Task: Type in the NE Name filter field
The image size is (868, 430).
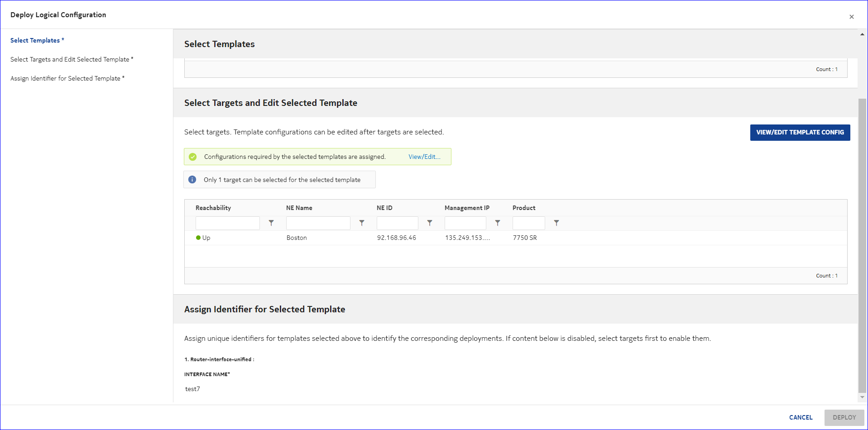Action: (318, 223)
